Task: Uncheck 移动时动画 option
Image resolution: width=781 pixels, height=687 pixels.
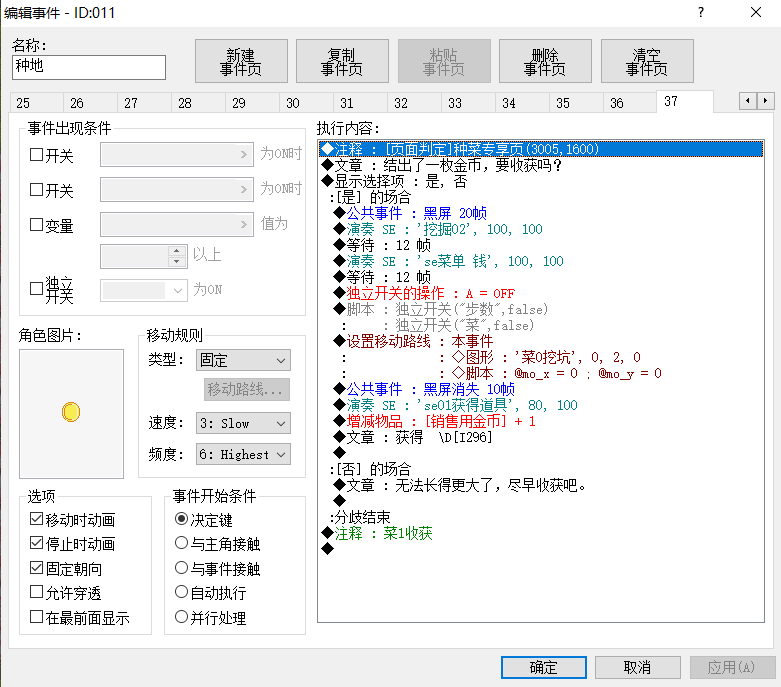Action: coord(36,519)
